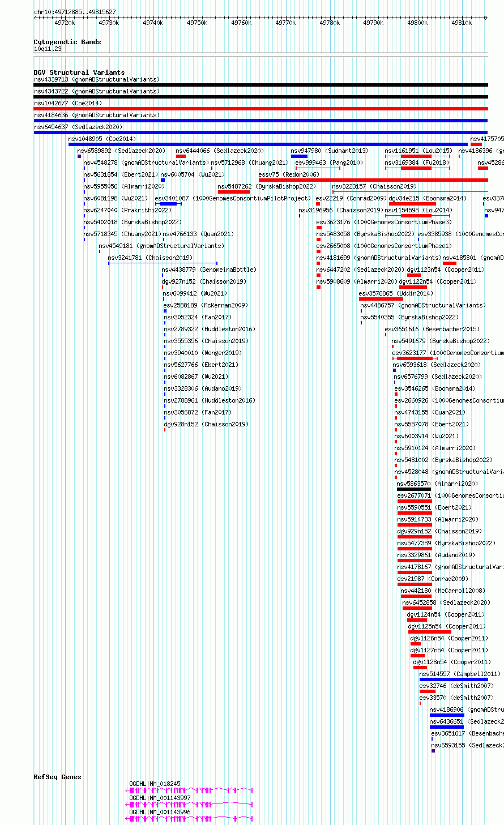Viewport: 504px width, 825px height.
Task: Click the 49760k ruler tick label
Action: point(241,23)
